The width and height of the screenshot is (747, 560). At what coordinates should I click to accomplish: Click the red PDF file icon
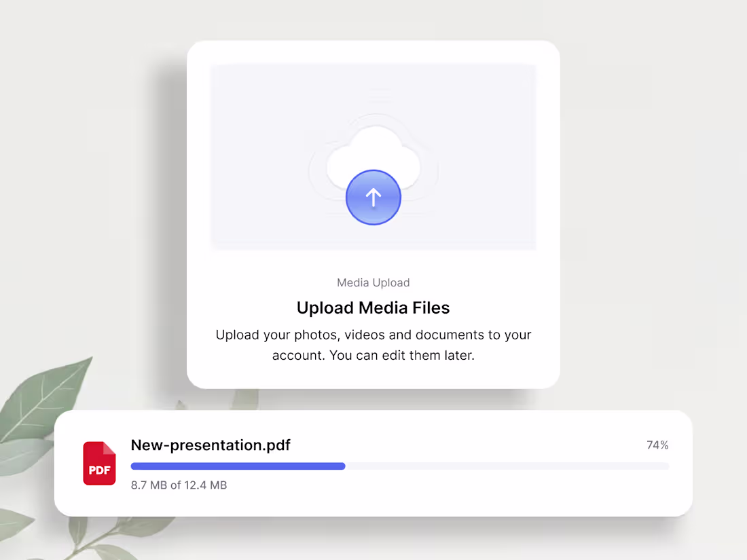point(99,464)
